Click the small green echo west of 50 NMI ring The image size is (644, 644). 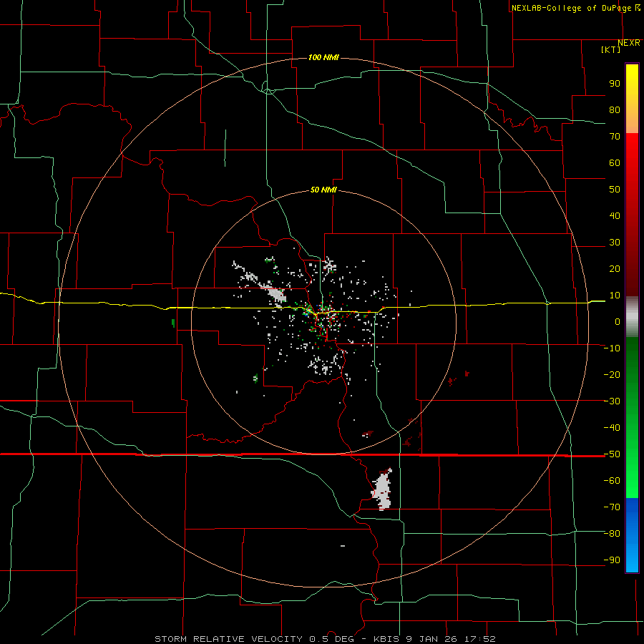point(173,323)
